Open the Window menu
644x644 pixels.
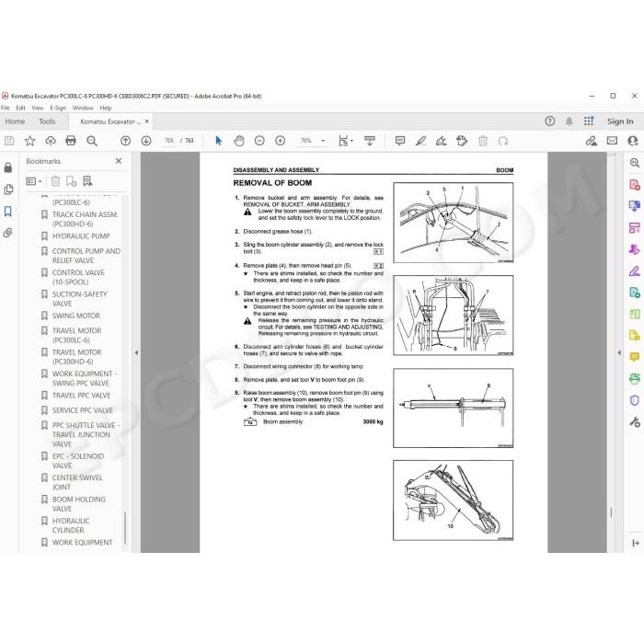[x=83, y=108]
